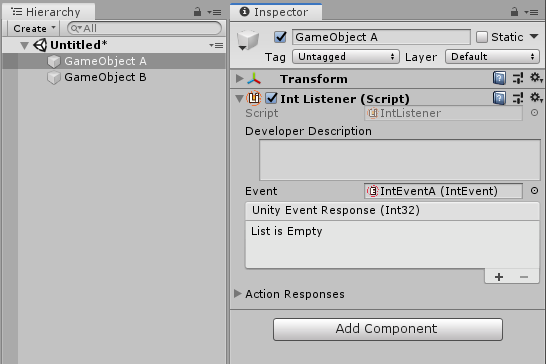Click the Hierarchy search field
The width and height of the screenshot is (546, 364).
[144, 28]
